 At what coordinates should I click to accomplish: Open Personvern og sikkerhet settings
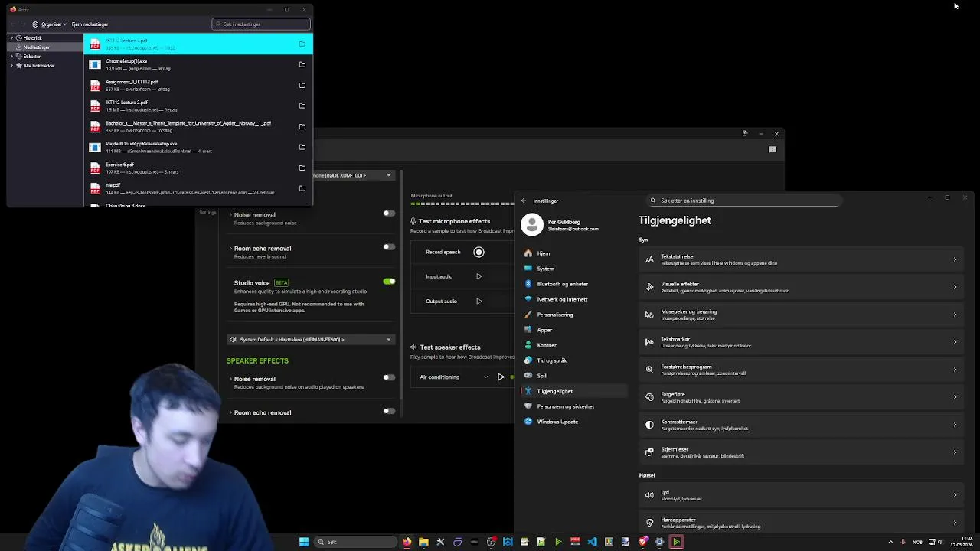click(573, 406)
